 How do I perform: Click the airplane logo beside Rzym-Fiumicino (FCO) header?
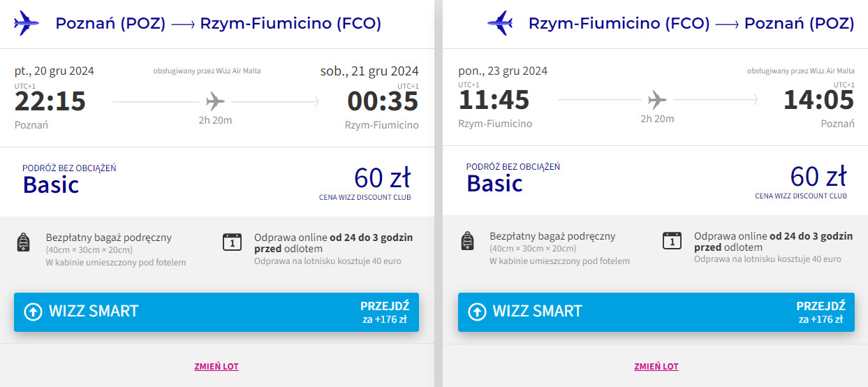tap(500, 23)
